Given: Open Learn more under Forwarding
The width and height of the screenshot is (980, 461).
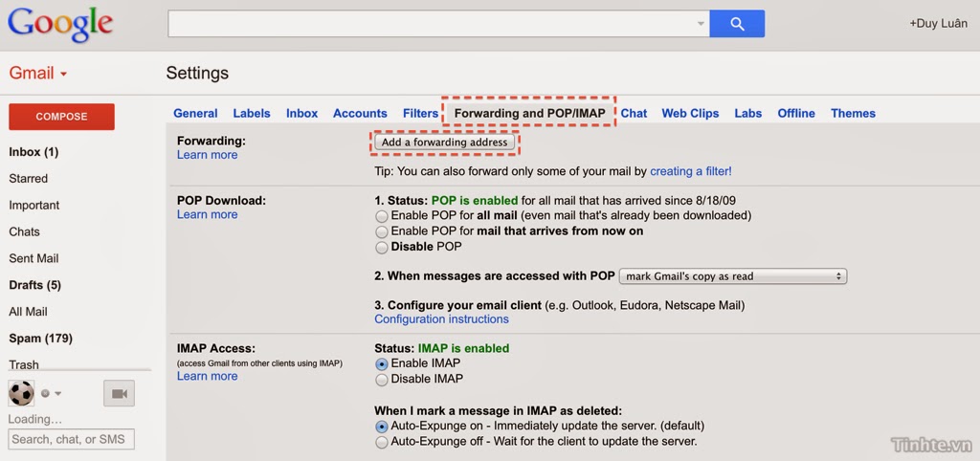Looking at the screenshot, I should click(207, 155).
